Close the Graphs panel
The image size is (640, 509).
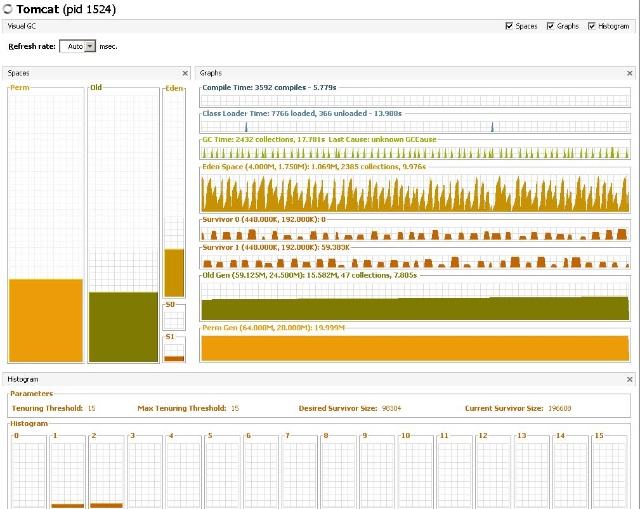tap(629, 73)
